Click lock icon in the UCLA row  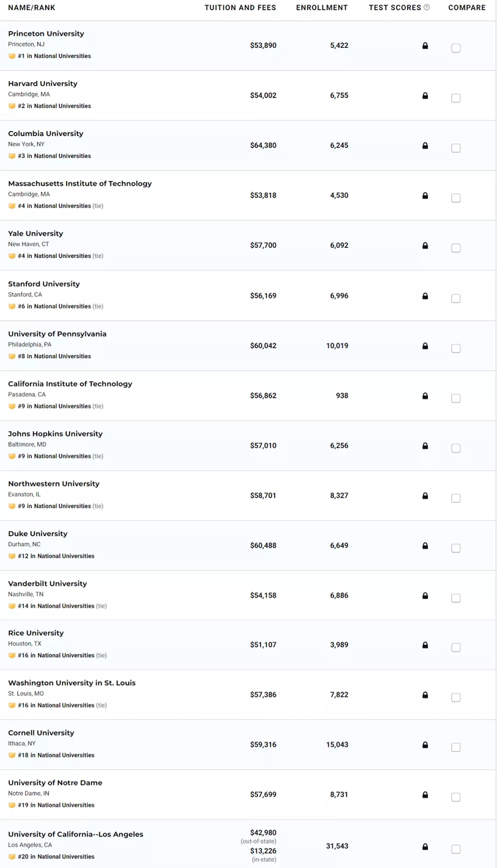click(x=425, y=846)
